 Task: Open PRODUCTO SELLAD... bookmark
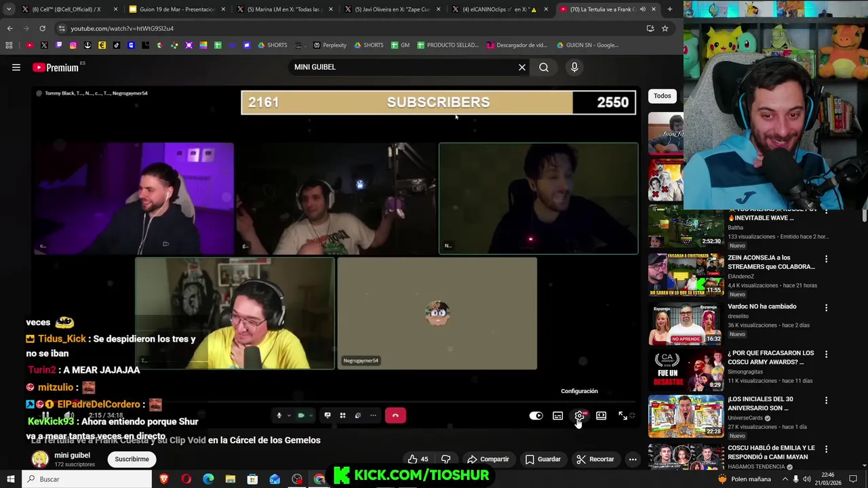448,45
